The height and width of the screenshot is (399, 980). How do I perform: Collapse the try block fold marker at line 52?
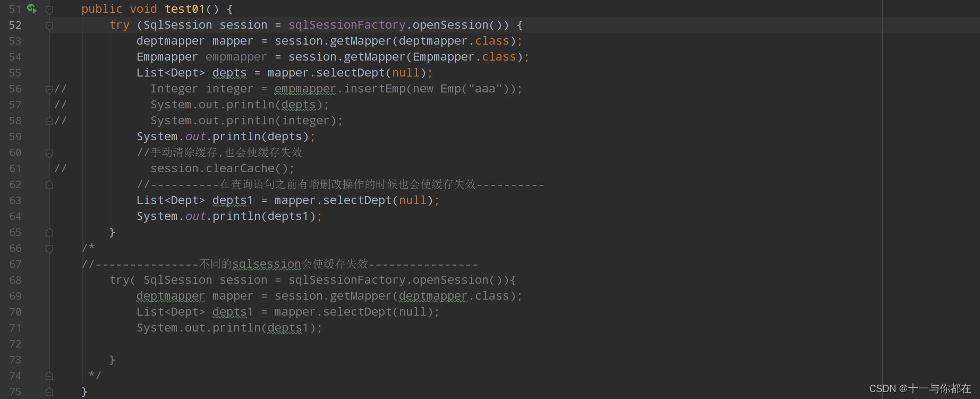(x=49, y=25)
